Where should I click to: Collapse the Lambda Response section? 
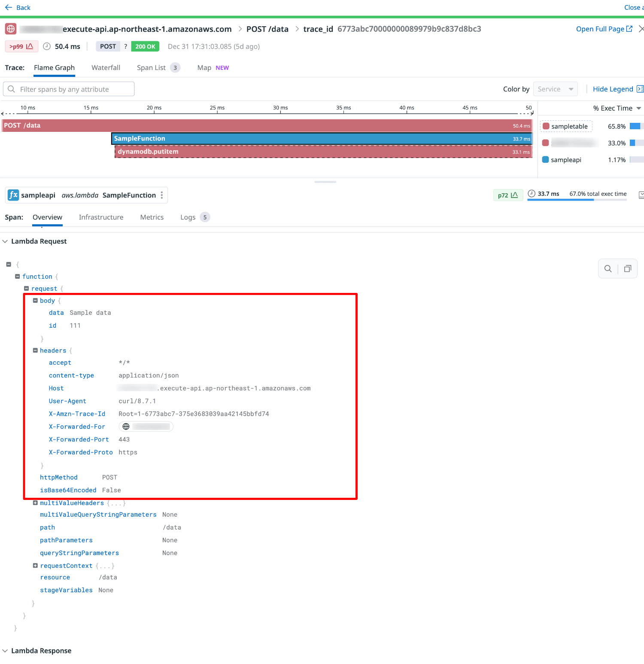(5, 651)
